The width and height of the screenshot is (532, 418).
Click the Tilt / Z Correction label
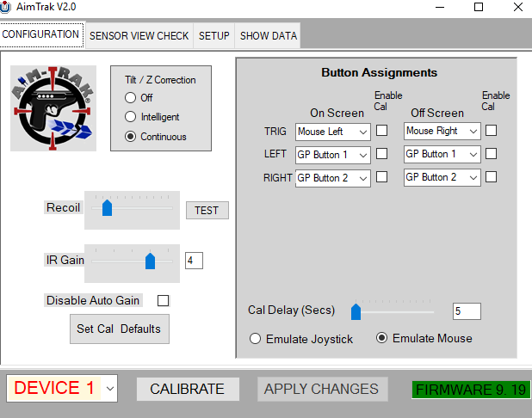click(x=160, y=80)
